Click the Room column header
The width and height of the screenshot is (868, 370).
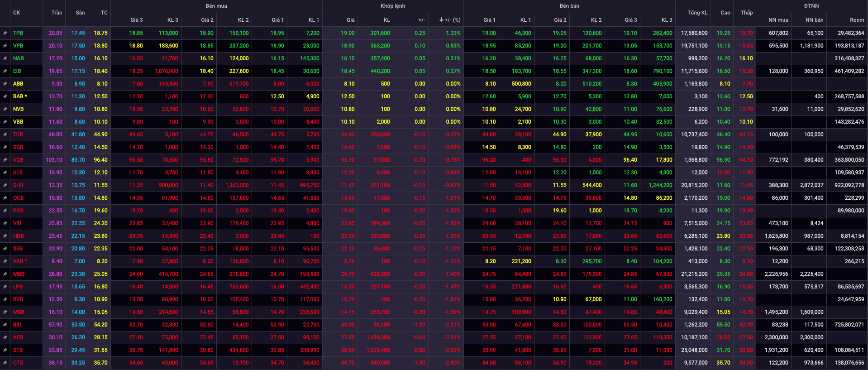pyautogui.click(x=857, y=20)
